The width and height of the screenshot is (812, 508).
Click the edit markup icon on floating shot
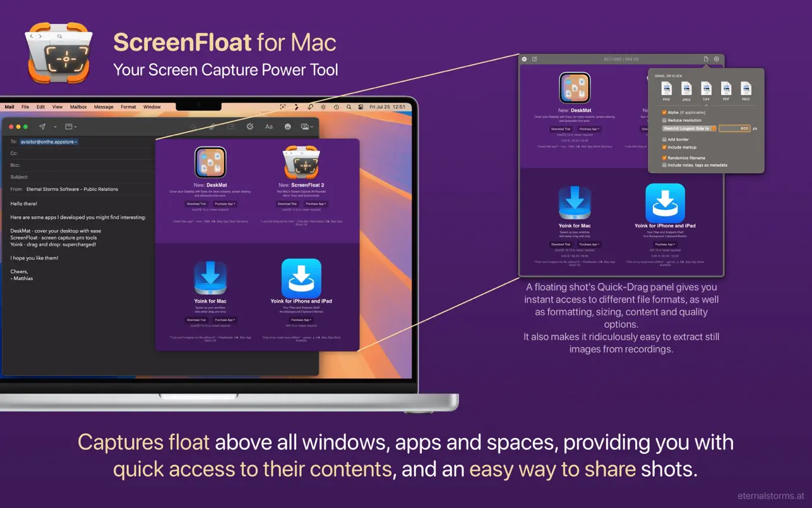click(535, 59)
